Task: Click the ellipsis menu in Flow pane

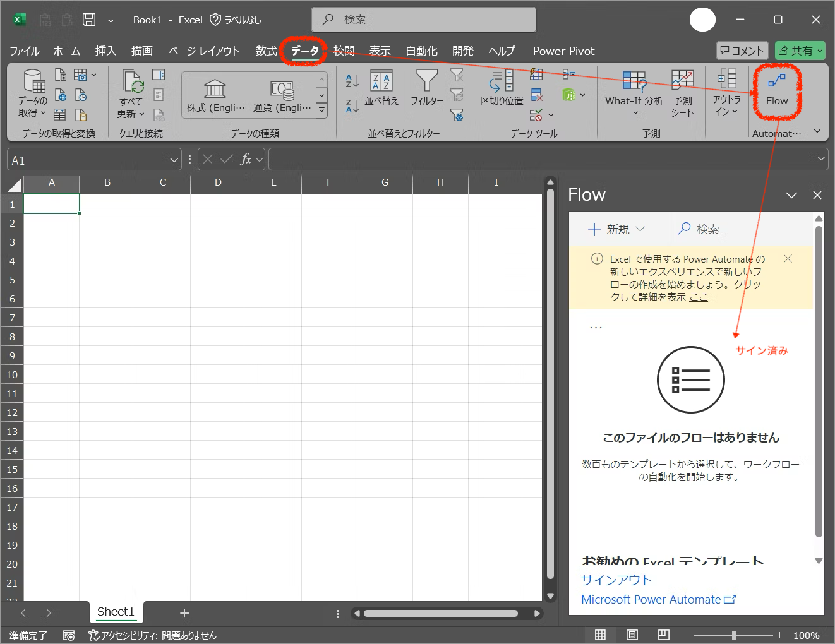Action: pyautogui.click(x=596, y=327)
